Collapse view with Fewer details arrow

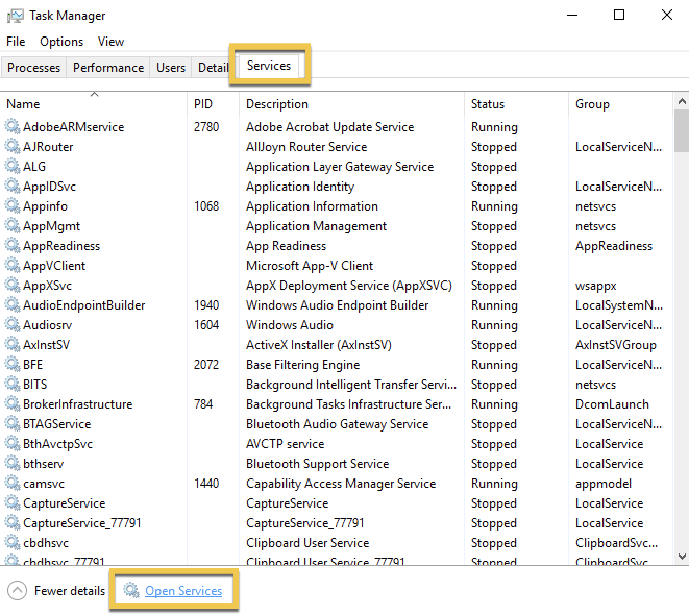(x=17, y=591)
